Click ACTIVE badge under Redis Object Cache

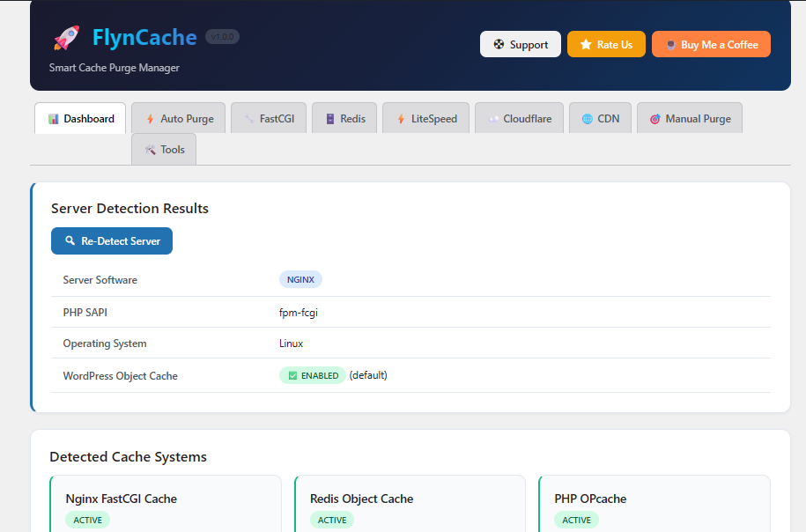(x=332, y=521)
